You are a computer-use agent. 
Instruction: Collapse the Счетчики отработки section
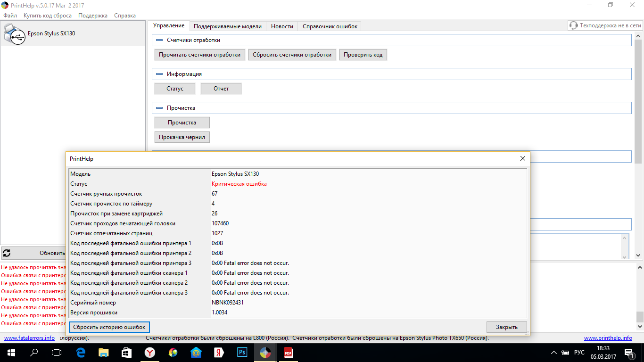159,40
